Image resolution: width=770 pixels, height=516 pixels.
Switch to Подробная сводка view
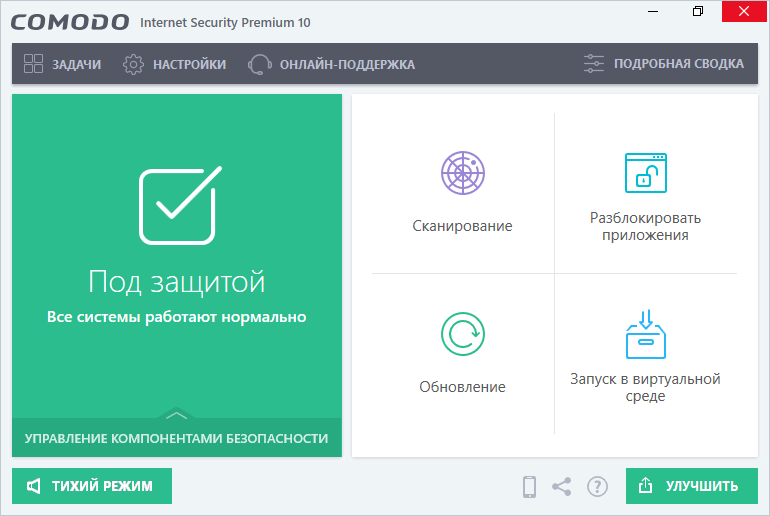679,64
